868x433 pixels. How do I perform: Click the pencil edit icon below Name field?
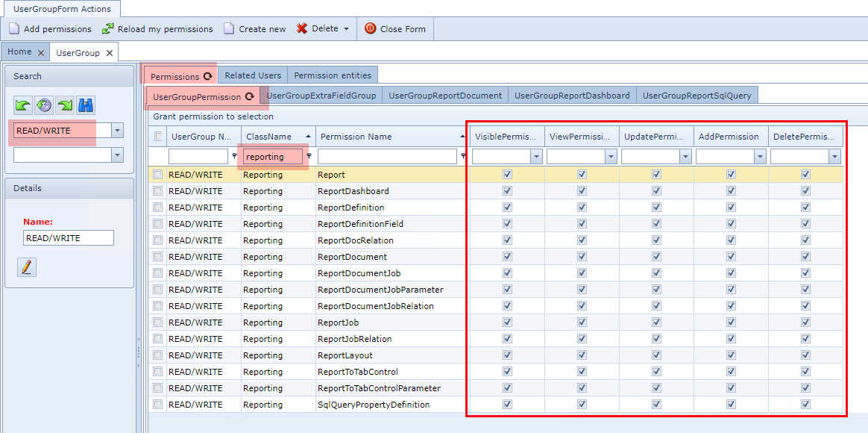click(x=27, y=267)
